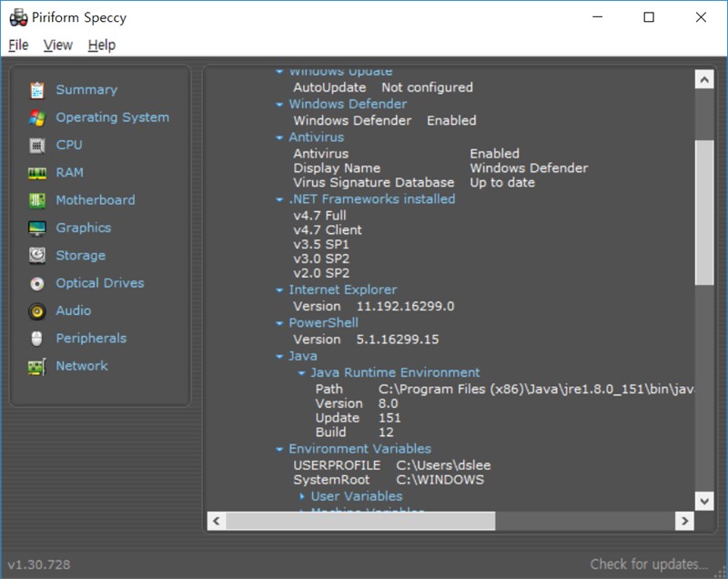Collapse the Environment Variables section
Image resolution: width=728 pixels, height=579 pixels.
(x=279, y=450)
